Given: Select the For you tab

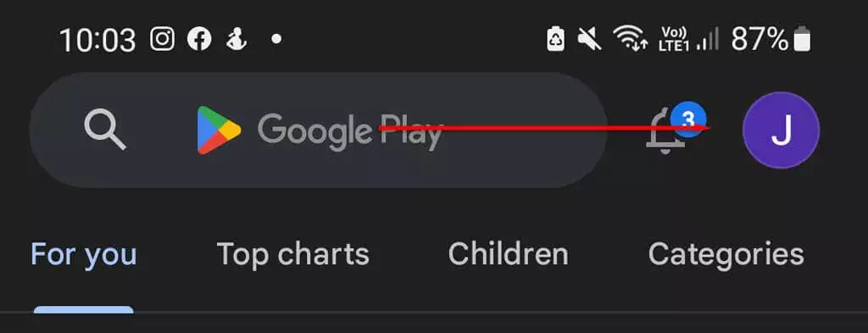Looking at the screenshot, I should pyautogui.click(x=84, y=254).
